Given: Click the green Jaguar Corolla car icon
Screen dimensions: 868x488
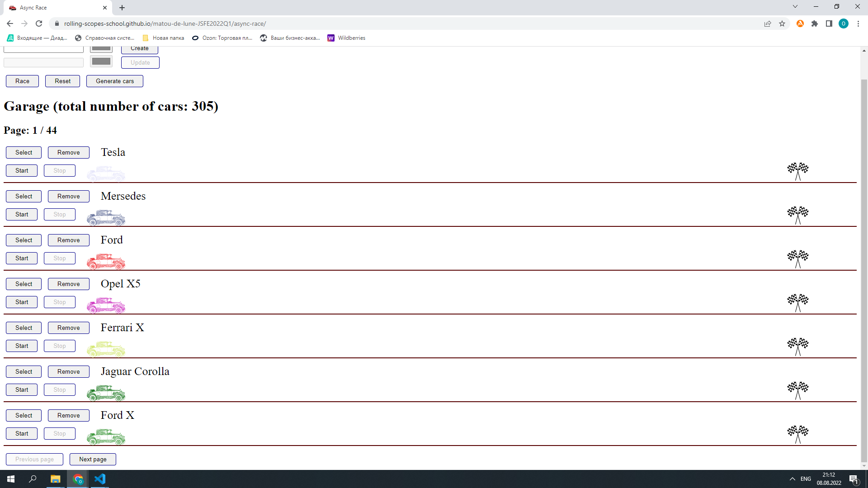Looking at the screenshot, I should 106,393.
